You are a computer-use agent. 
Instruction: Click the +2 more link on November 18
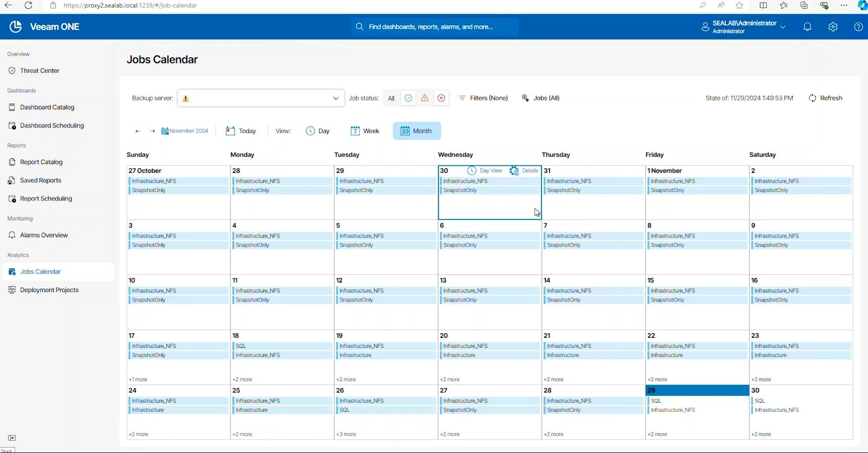pos(242,379)
